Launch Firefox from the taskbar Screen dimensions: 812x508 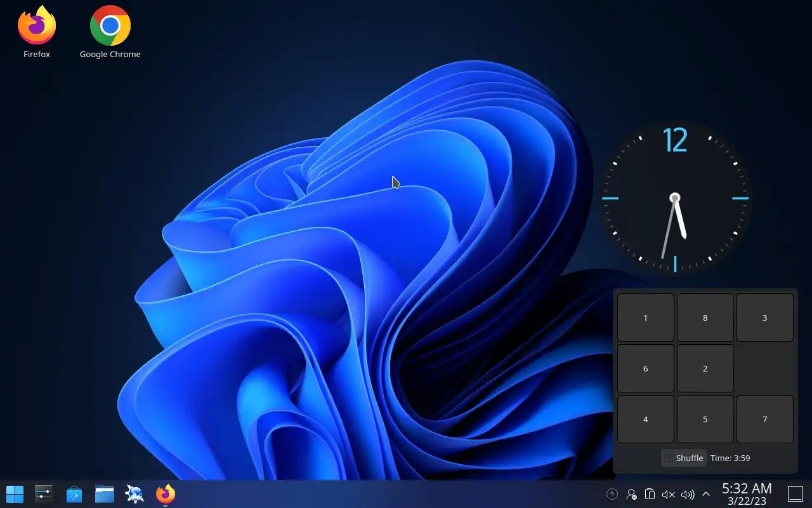coord(166,493)
